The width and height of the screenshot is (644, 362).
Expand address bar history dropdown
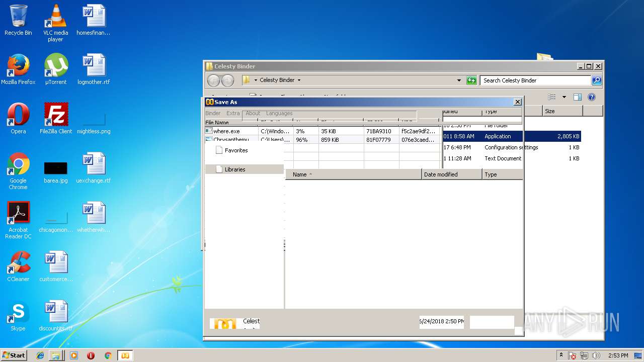(459, 80)
